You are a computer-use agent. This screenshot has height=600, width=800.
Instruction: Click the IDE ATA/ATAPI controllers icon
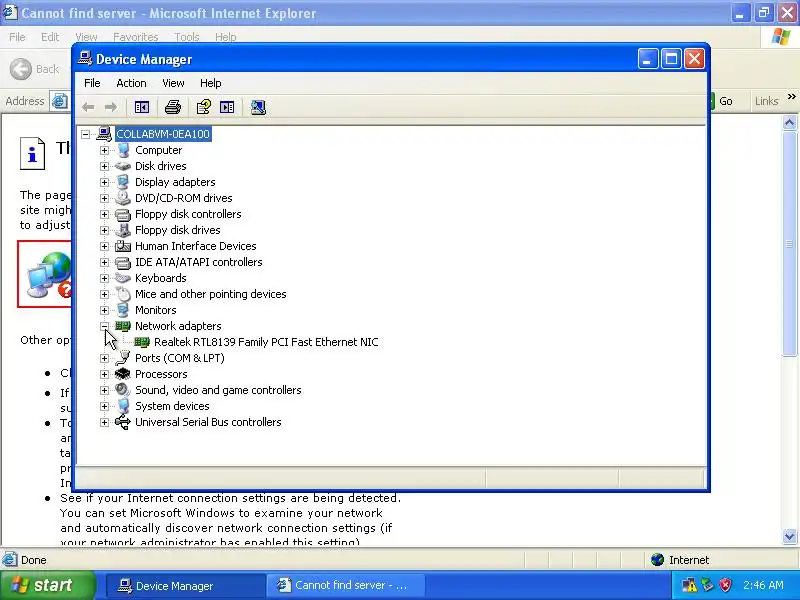coord(123,262)
